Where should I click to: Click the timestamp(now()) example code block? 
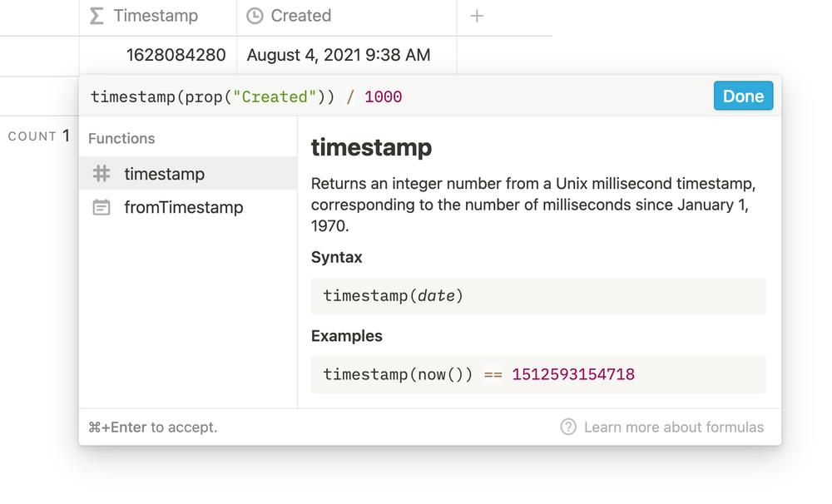[537, 374]
